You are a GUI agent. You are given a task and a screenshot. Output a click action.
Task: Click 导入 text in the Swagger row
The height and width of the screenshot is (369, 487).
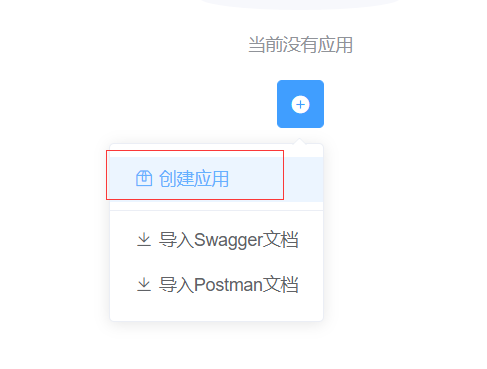176,240
